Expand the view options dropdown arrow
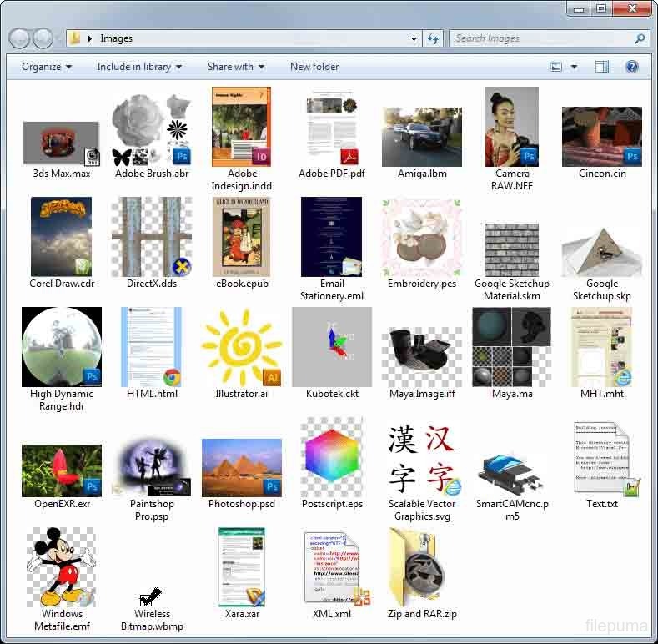The image size is (658, 644). [x=574, y=67]
